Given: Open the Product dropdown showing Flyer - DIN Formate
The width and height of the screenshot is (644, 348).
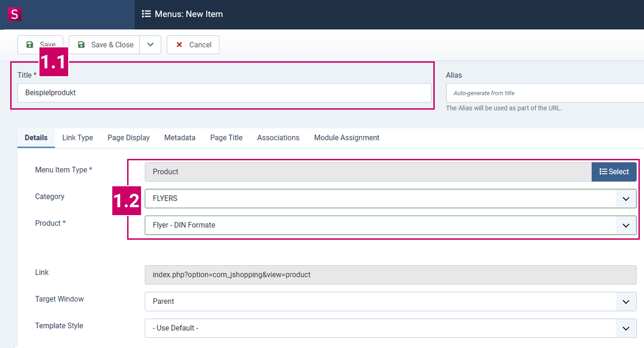Looking at the screenshot, I should click(391, 225).
